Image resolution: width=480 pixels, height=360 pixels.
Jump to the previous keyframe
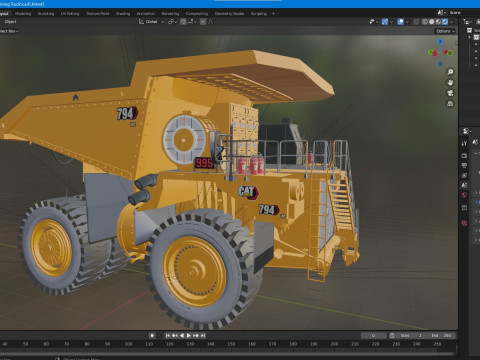click(175, 335)
